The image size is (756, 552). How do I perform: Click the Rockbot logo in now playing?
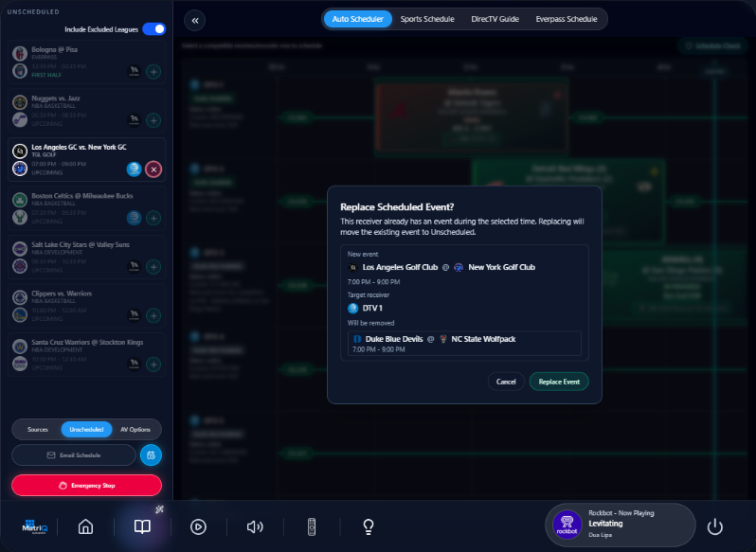(567, 525)
